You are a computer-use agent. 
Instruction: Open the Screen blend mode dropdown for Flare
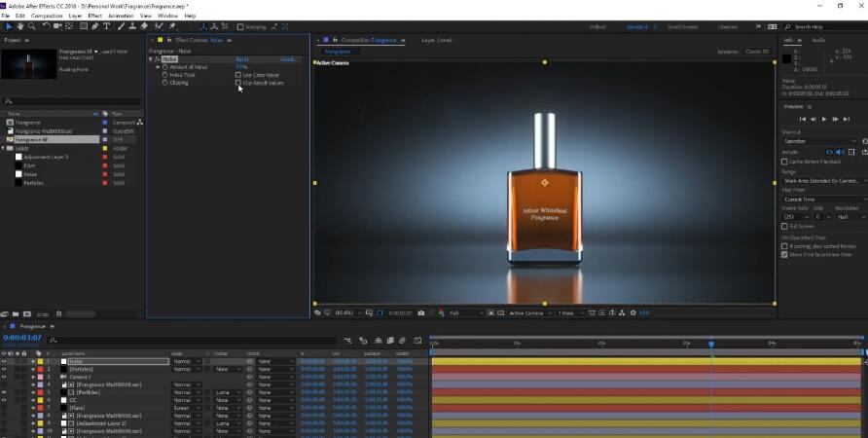[x=186, y=408]
